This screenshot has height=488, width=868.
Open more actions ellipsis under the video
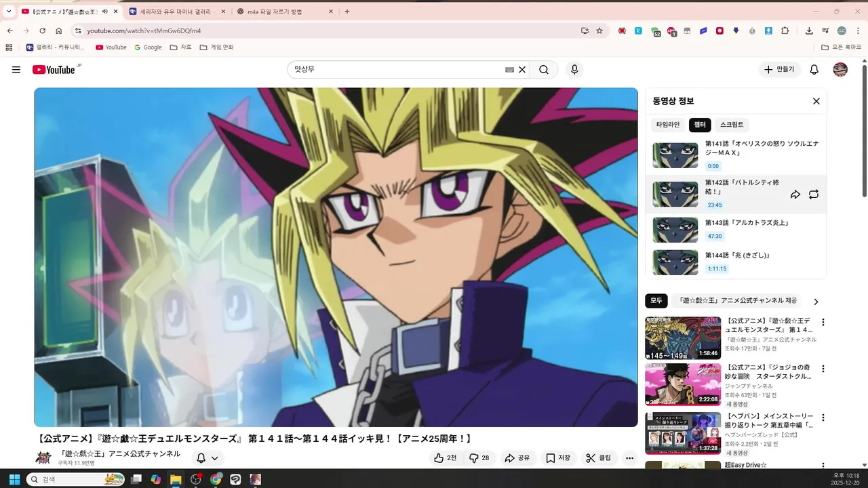630,458
